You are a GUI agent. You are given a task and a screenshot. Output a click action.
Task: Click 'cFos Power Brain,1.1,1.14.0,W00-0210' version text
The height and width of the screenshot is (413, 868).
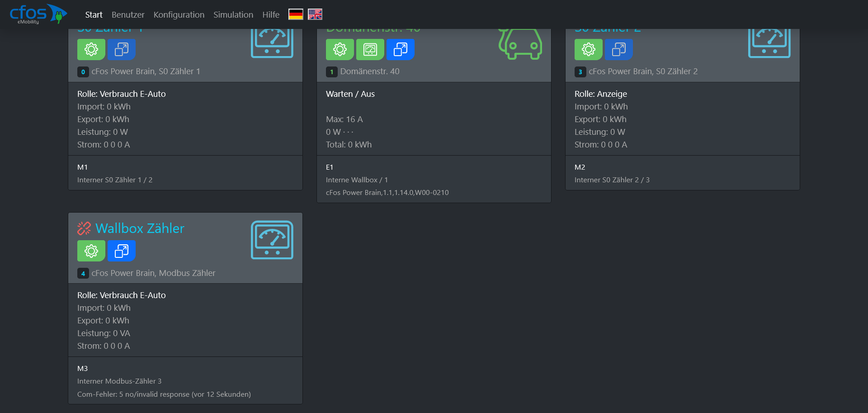[x=387, y=193]
